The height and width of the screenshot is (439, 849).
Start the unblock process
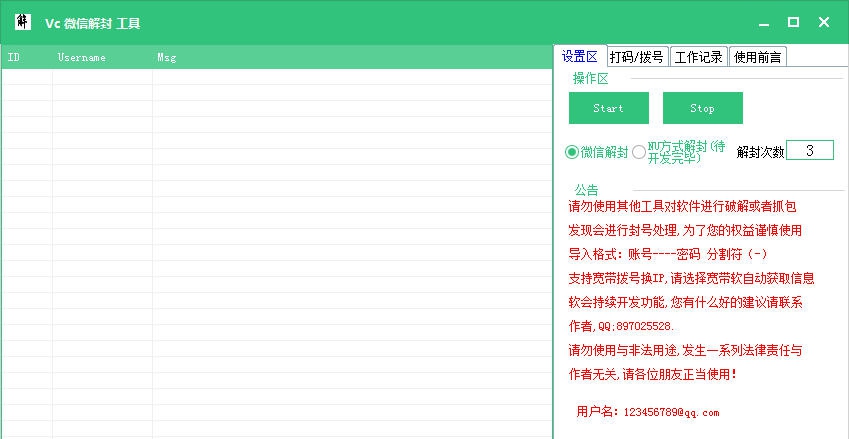(609, 108)
